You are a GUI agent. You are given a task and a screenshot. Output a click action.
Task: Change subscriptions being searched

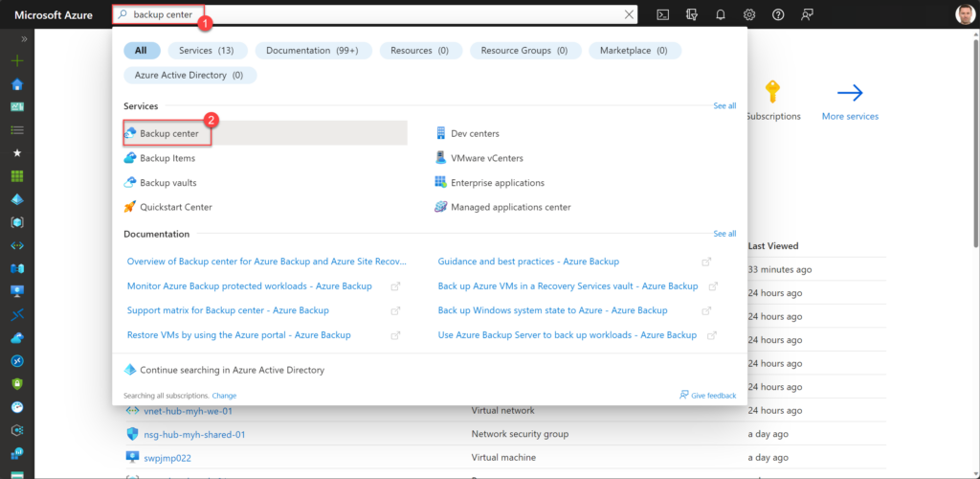pos(224,396)
